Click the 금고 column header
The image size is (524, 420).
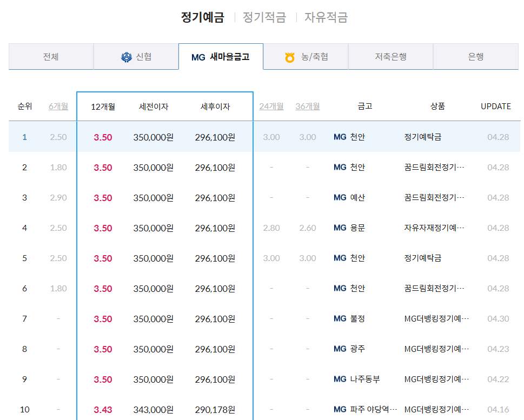365,106
